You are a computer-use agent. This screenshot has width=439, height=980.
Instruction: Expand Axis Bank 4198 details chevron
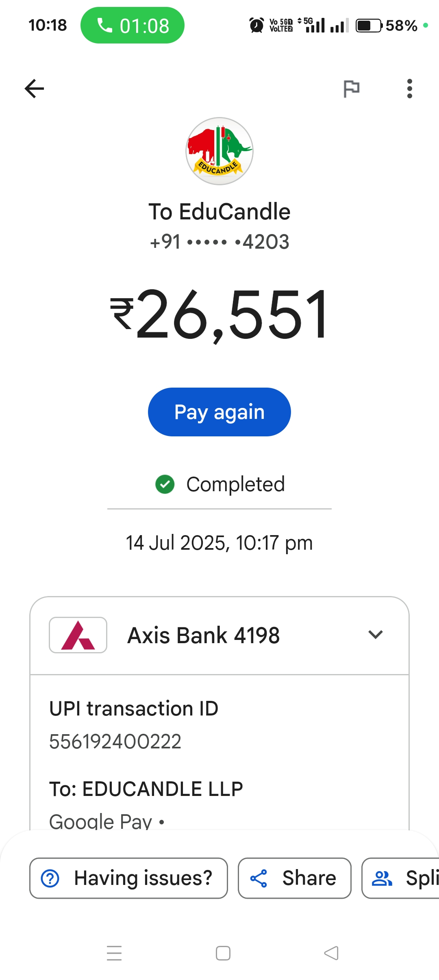coord(375,635)
